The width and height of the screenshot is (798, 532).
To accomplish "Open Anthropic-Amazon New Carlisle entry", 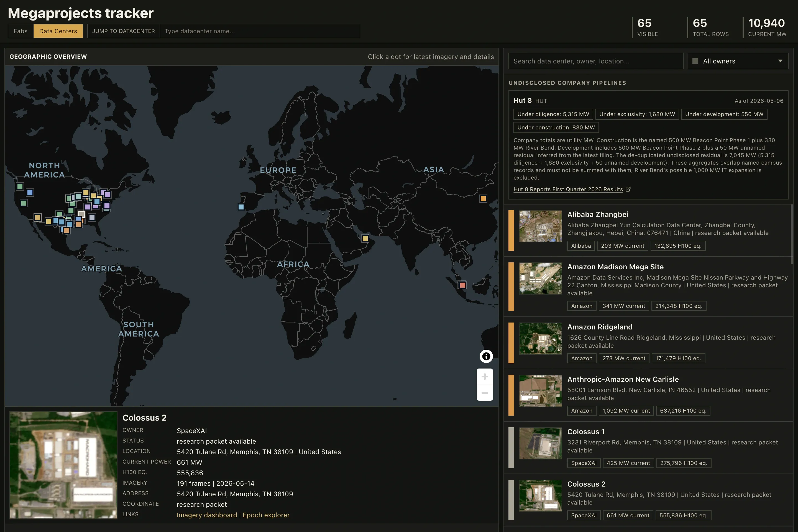I will [x=648, y=395].
